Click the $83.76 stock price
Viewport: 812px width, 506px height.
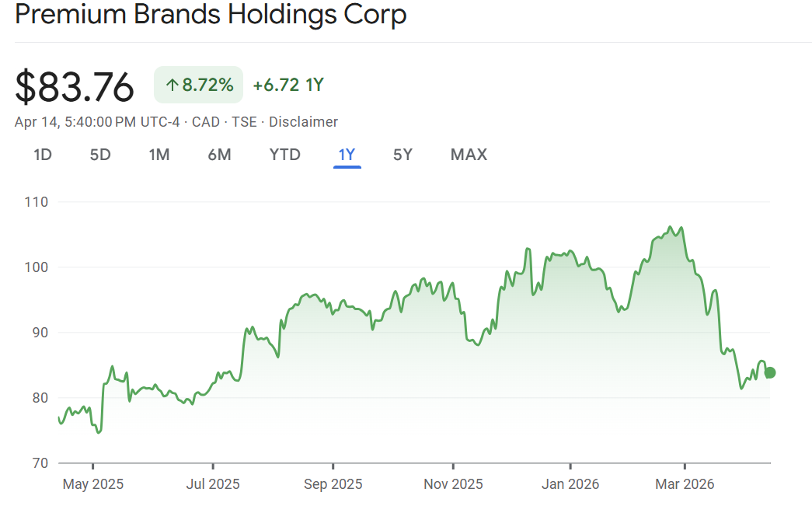75,86
